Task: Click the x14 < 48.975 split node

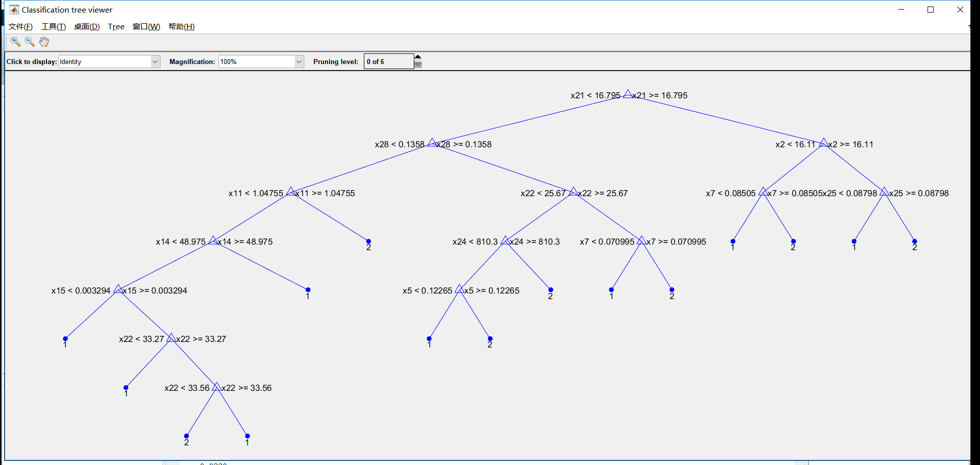Action: pos(213,240)
